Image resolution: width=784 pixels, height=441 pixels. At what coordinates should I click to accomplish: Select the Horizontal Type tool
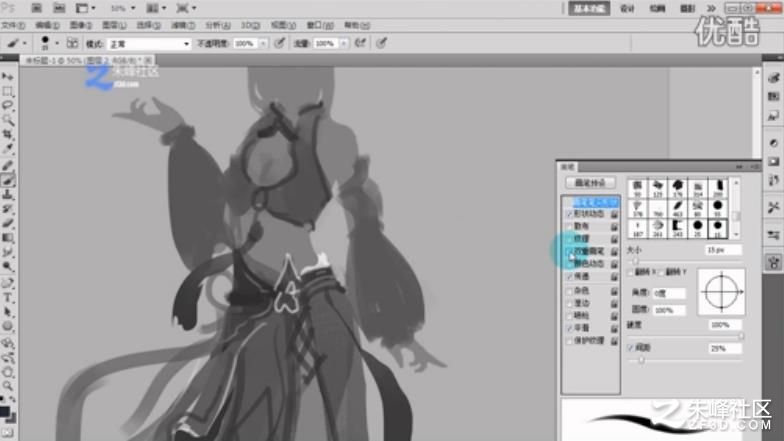point(8,298)
